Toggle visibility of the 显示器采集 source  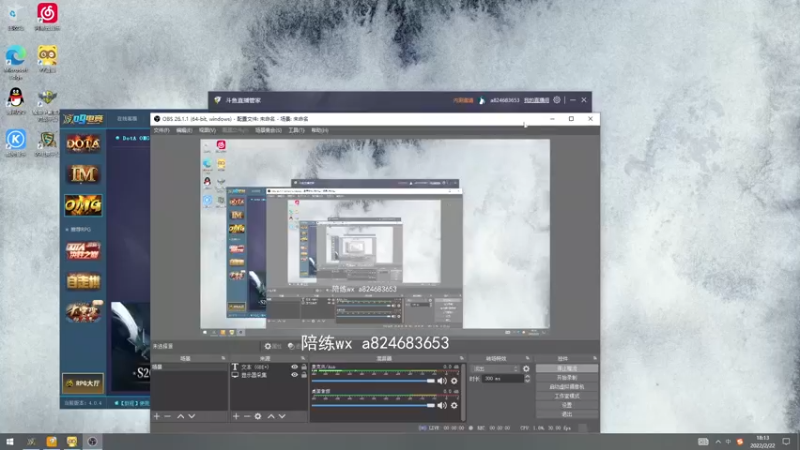294,375
